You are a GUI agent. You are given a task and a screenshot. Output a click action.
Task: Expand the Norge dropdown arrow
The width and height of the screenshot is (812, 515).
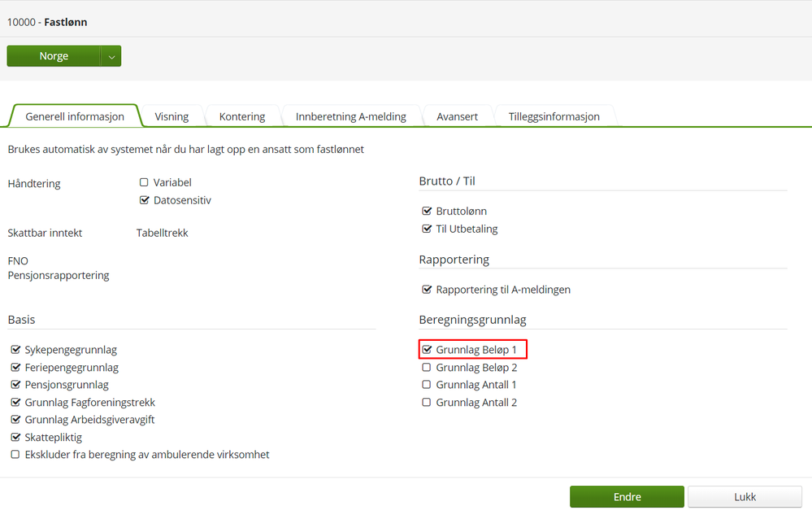coord(111,56)
